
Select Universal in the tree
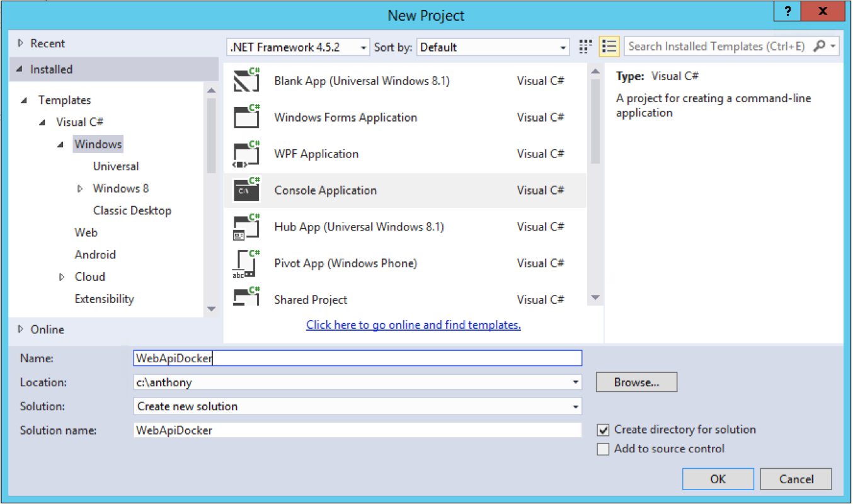[116, 166]
